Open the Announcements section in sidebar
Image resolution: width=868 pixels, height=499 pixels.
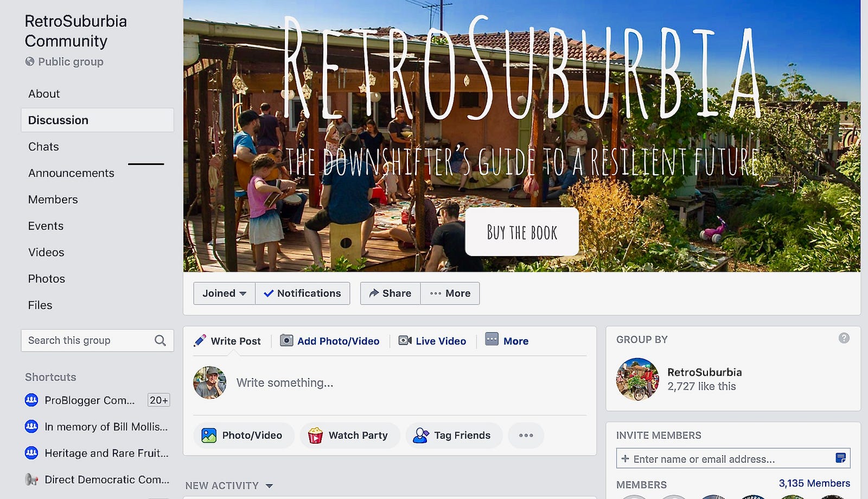[71, 173]
